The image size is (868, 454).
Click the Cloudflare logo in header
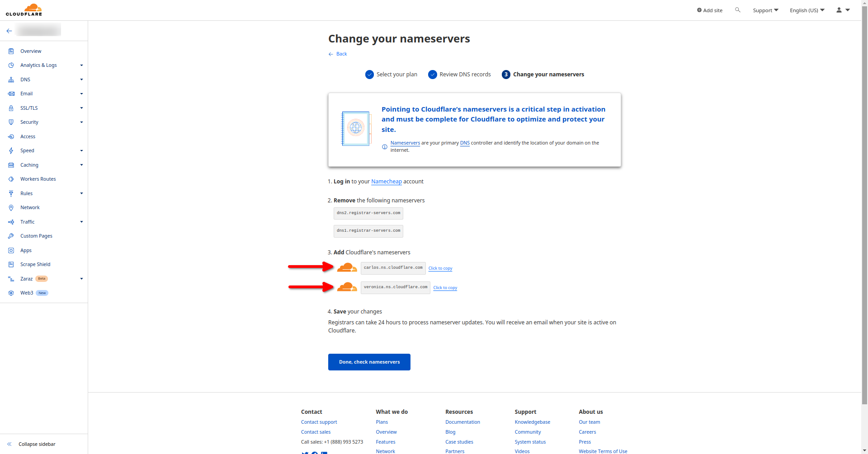pos(24,10)
